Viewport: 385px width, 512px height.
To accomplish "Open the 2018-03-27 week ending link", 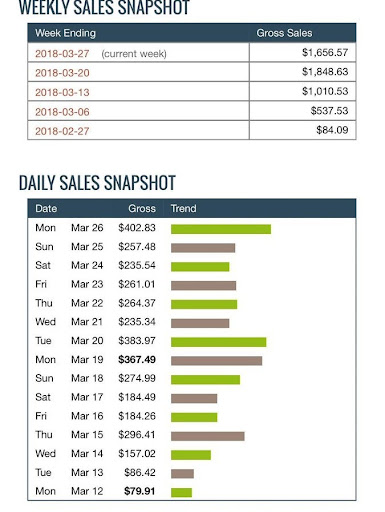I will coord(62,54).
